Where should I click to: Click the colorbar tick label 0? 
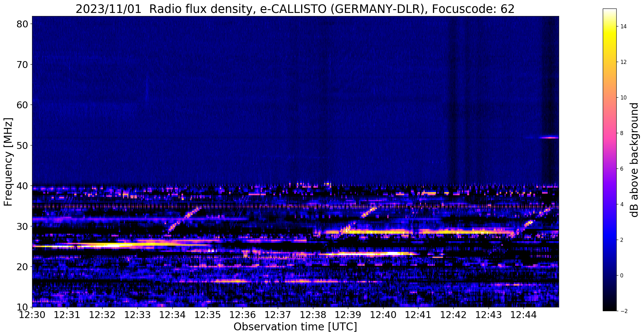pyautogui.click(x=622, y=276)
